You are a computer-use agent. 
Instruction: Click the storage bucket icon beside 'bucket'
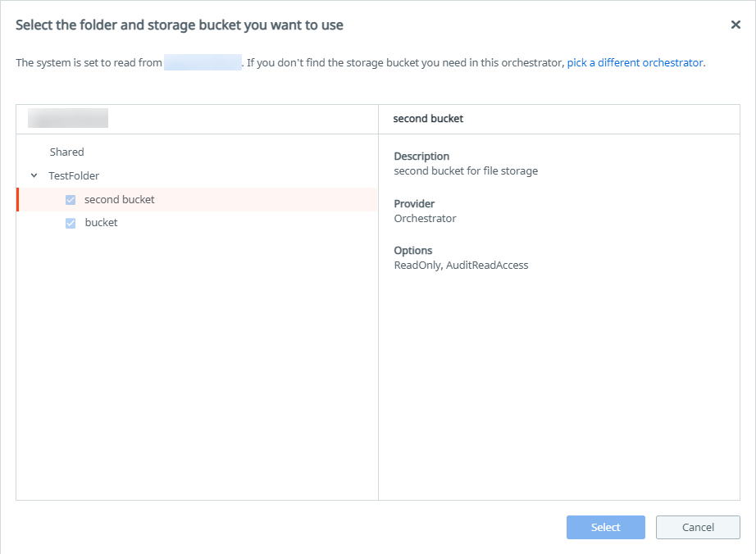point(71,222)
